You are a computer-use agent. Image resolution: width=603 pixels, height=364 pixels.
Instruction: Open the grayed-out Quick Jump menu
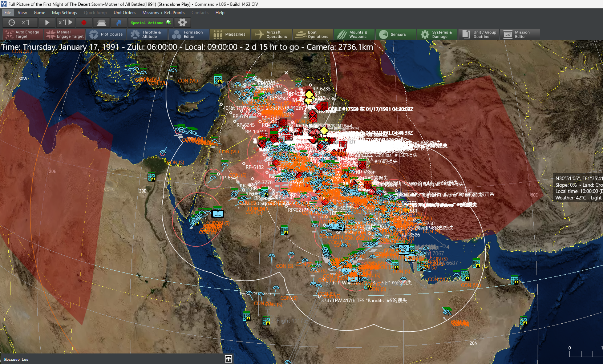coord(95,13)
